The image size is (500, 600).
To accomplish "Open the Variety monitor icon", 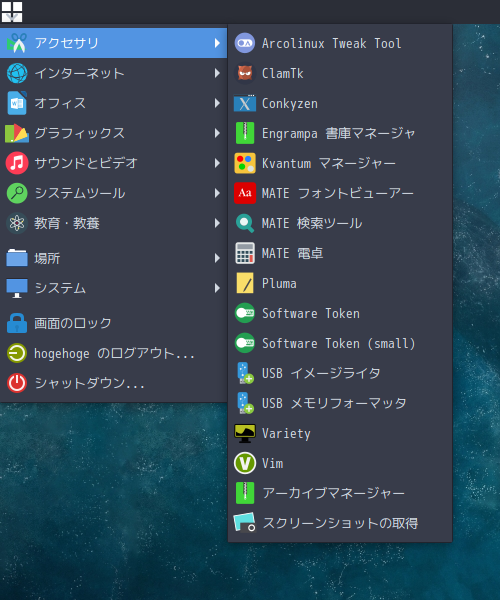I will tap(245, 433).
